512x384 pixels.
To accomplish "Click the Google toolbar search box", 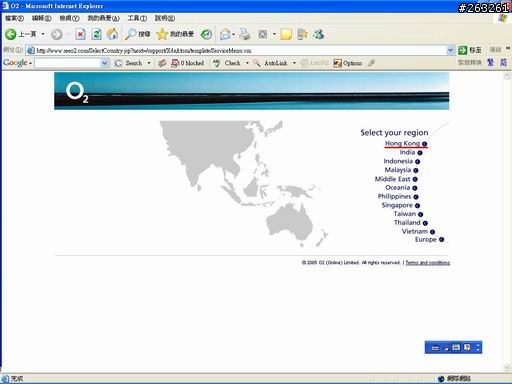I will [68, 63].
